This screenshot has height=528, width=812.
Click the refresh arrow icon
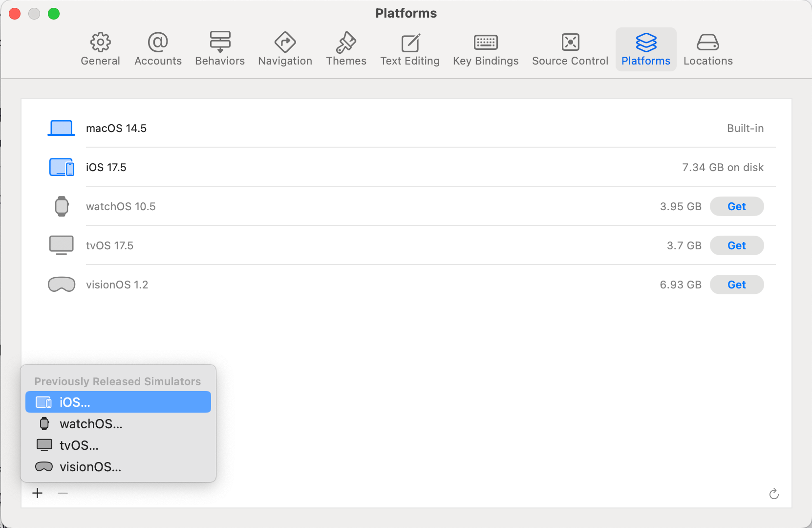tap(774, 494)
